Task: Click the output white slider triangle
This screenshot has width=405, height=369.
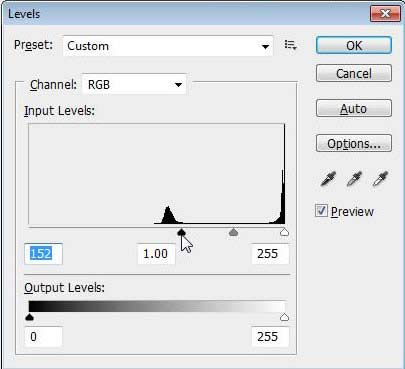Action: [x=284, y=317]
